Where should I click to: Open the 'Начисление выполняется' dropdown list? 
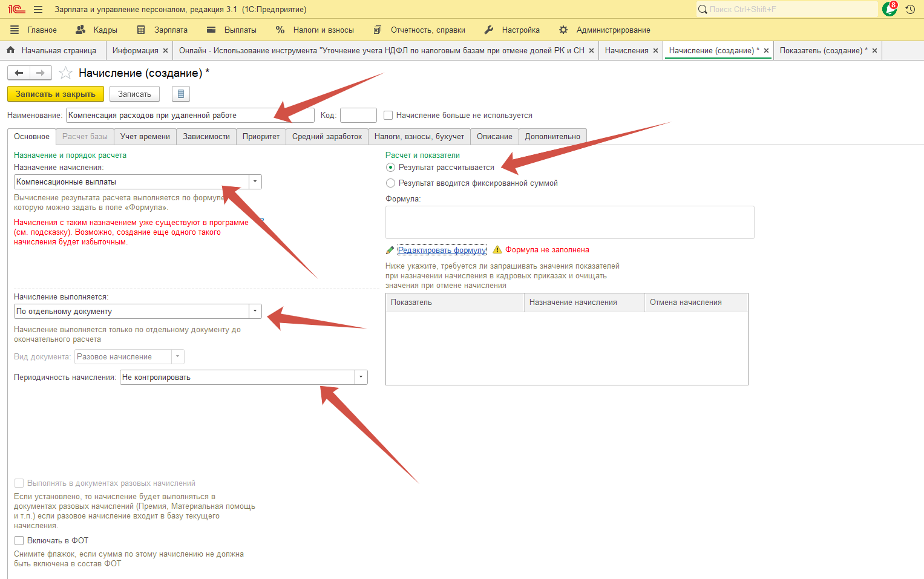[x=255, y=311]
